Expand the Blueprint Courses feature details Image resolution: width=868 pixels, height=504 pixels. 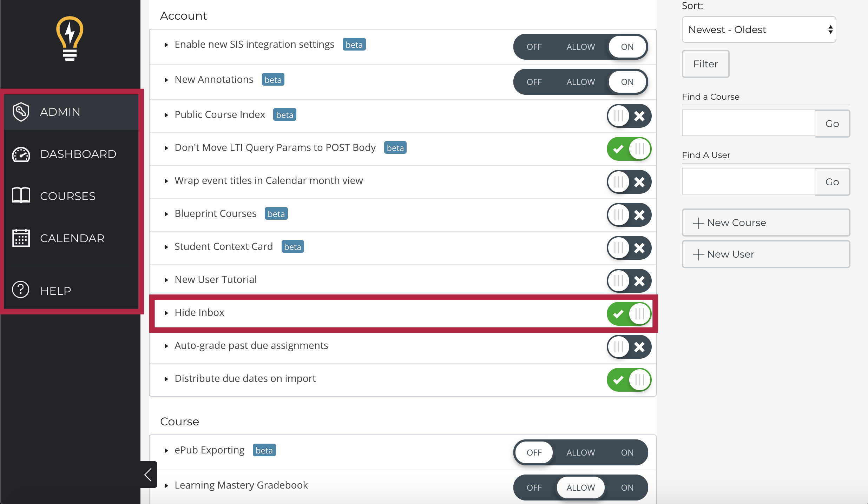(x=166, y=214)
